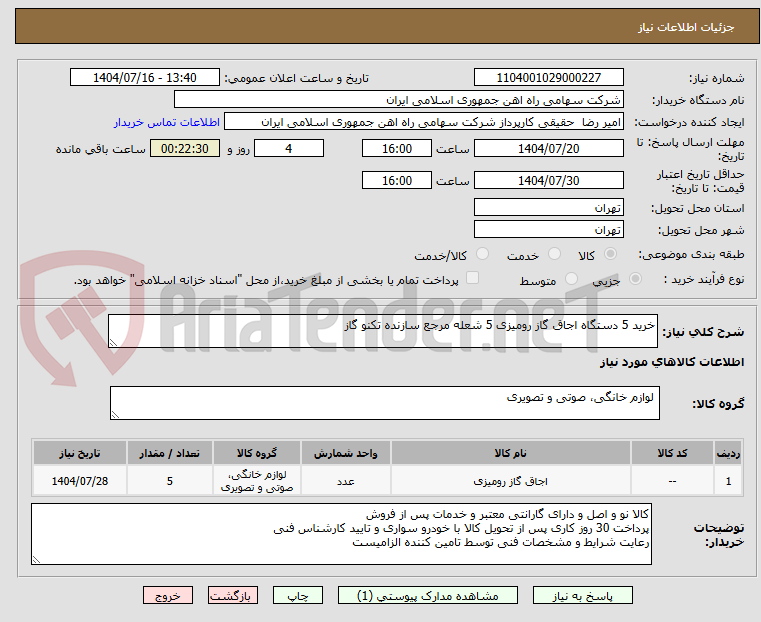Image resolution: width=761 pixels, height=622 pixels.
Task: Click the 1404/07/28 date cell
Action: coord(80,481)
